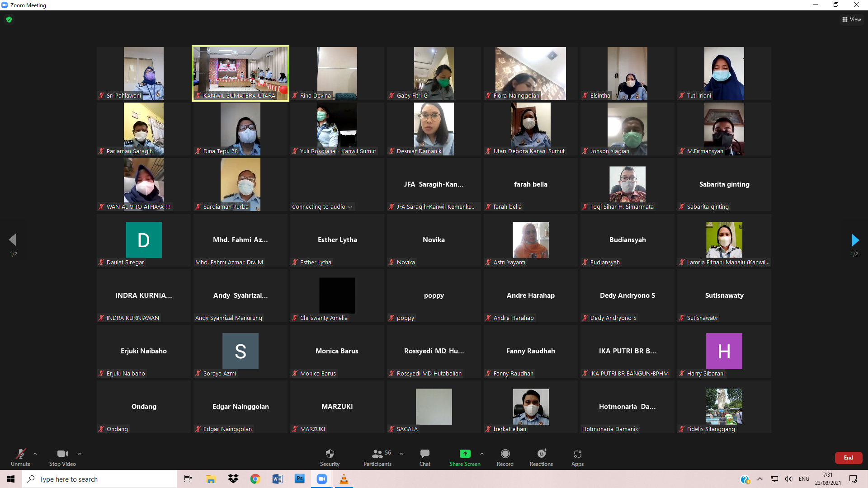Viewport: 868px width, 488px height.
Task: Expand audio options arrow beside Unmute
Action: (35, 454)
